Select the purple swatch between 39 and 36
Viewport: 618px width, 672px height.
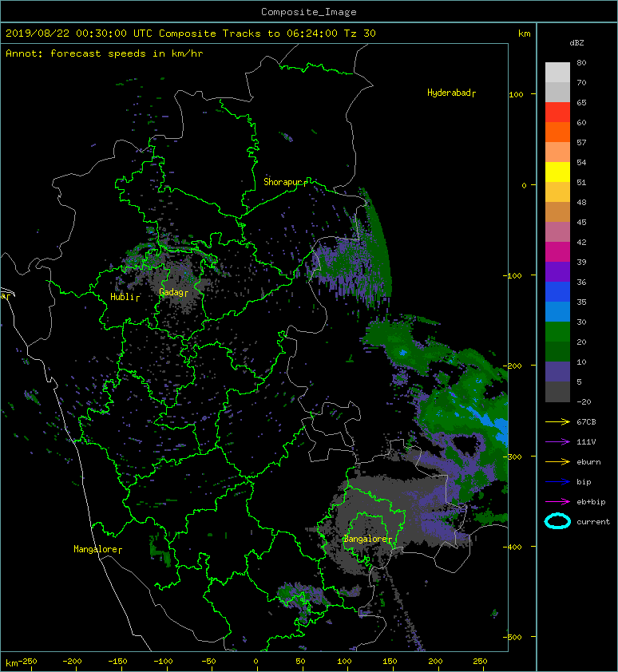[x=557, y=272]
